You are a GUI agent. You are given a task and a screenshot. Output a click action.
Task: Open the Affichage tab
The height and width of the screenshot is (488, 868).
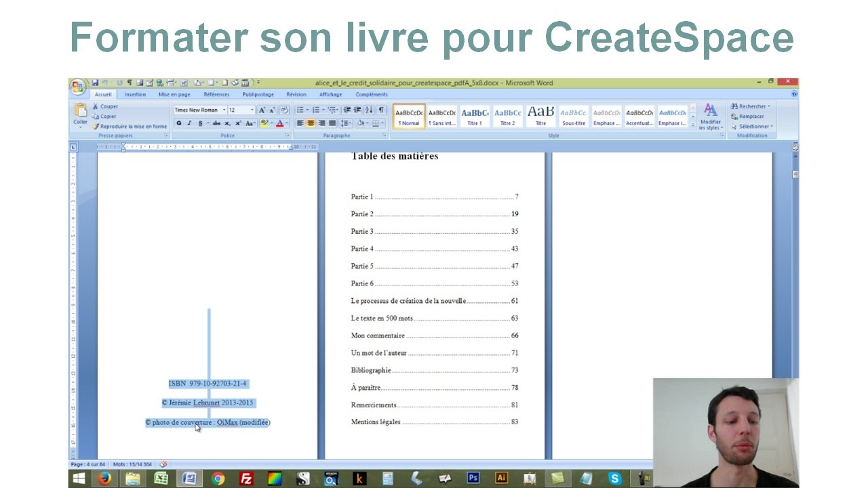[331, 95]
